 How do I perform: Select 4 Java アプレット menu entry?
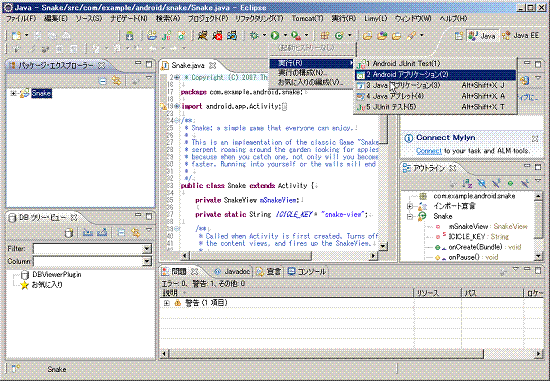tap(435, 96)
